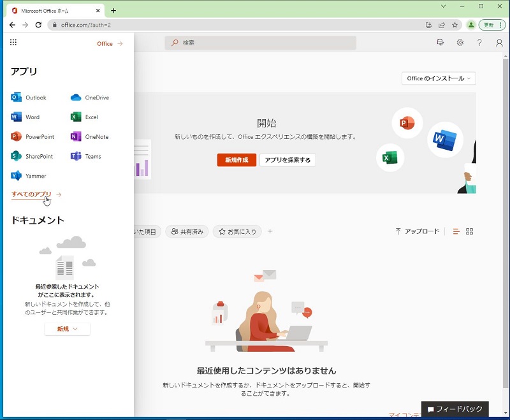Open the フィードバック button
510x420 pixels.
click(x=455, y=409)
